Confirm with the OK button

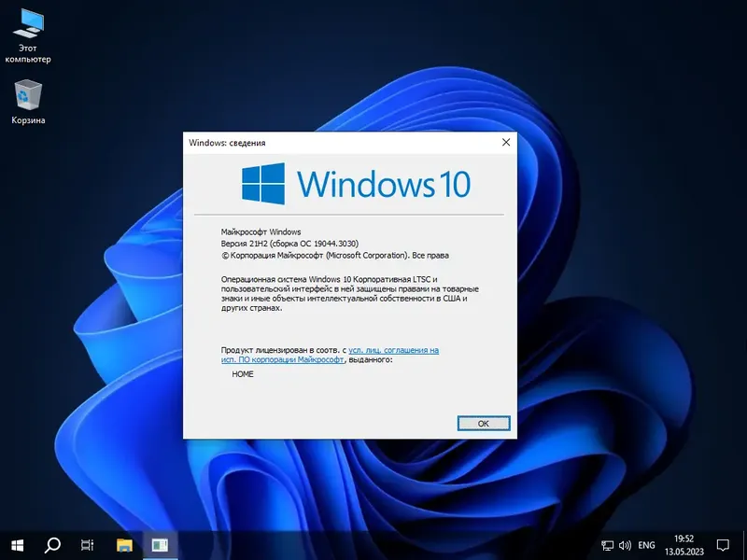pos(483,422)
